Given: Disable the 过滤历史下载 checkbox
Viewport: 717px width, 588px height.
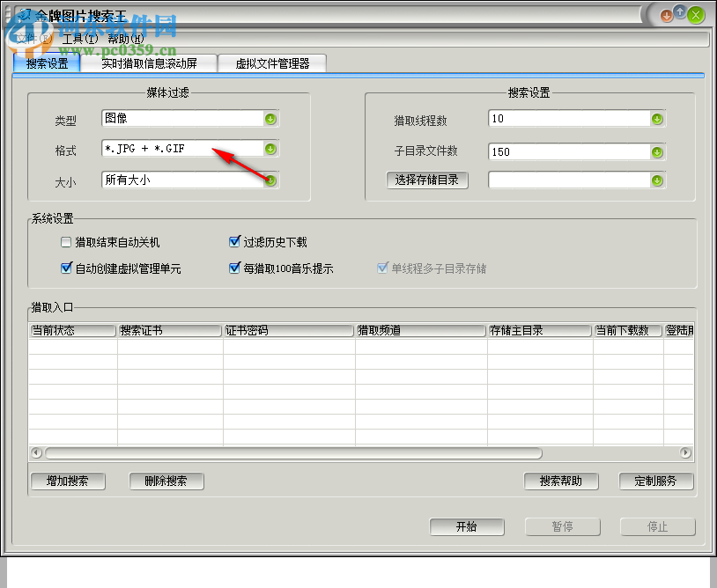Looking at the screenshot, I should [234, 241].
